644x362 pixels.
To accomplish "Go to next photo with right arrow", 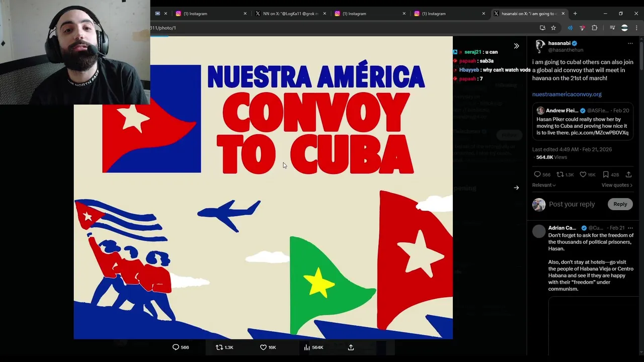I will click(516, 188).
